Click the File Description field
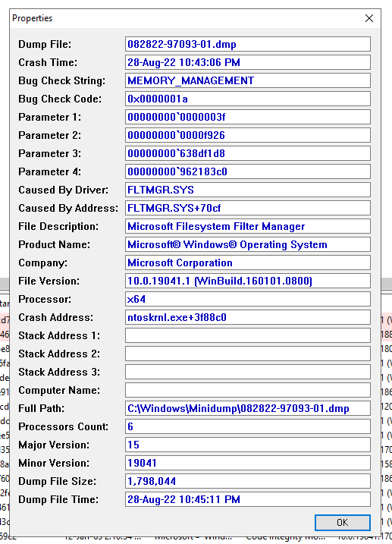This screenshot has height=544, width=392. click(x=248, y=226)
